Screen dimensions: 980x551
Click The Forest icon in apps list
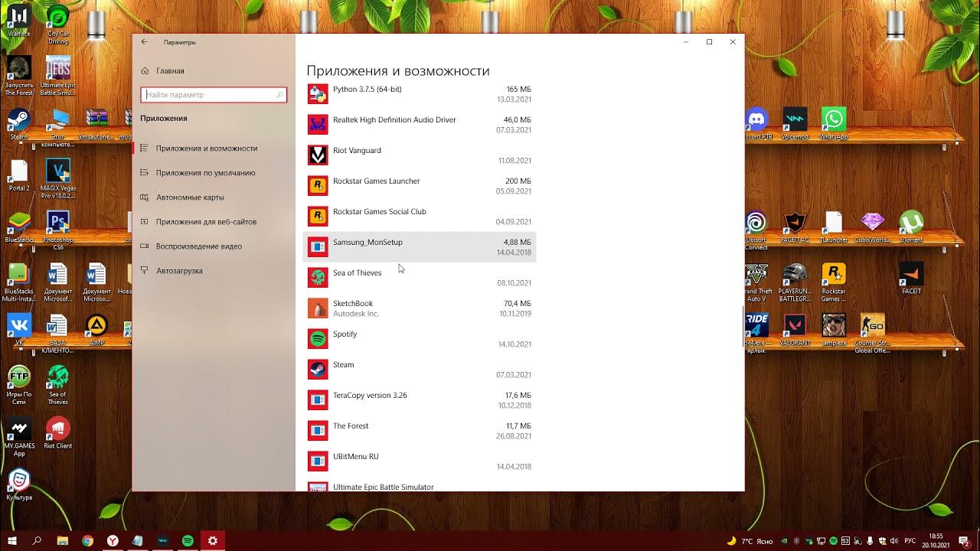tap(318, 430)
